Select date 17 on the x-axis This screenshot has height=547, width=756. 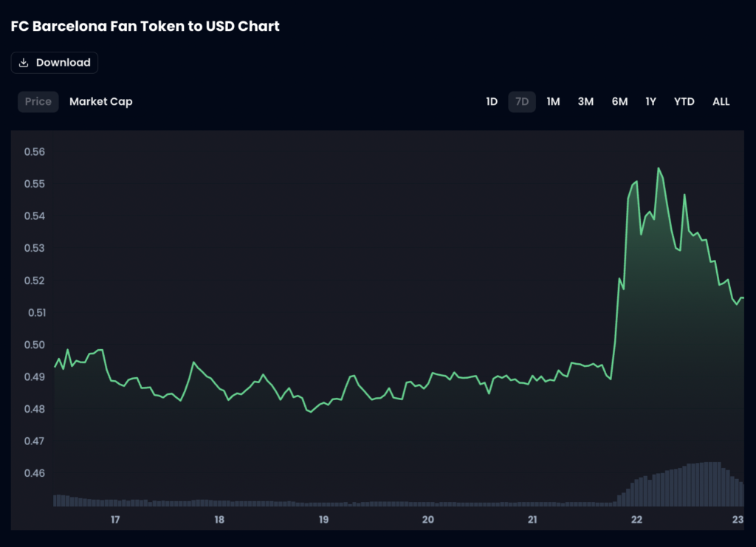click(115, 520)
